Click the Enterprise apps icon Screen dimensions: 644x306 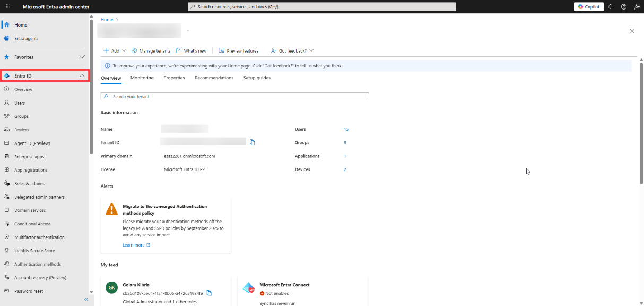click(7, 157)
